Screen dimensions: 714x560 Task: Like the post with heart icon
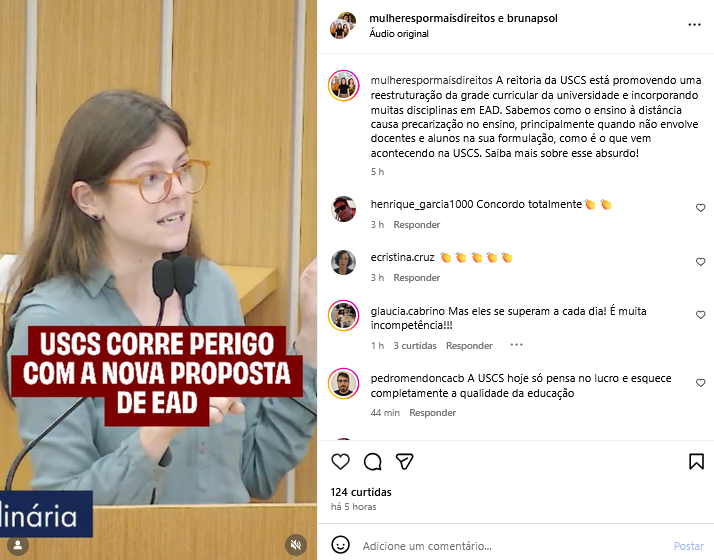tap(340, 462)
